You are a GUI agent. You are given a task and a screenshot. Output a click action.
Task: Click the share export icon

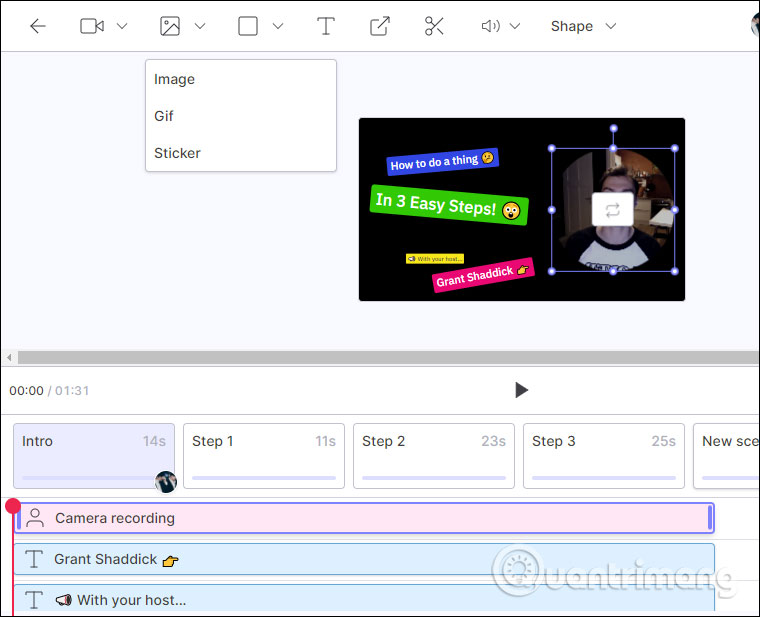click(380, 27)
